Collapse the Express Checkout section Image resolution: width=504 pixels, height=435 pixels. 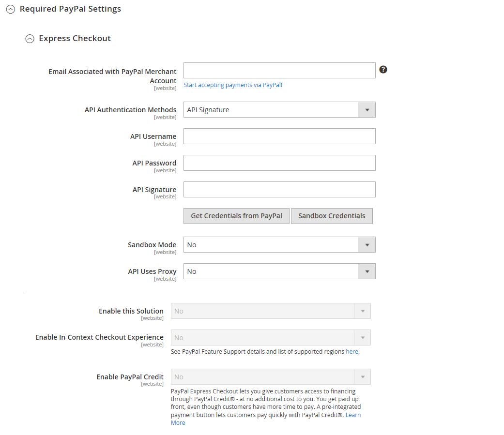30,38
